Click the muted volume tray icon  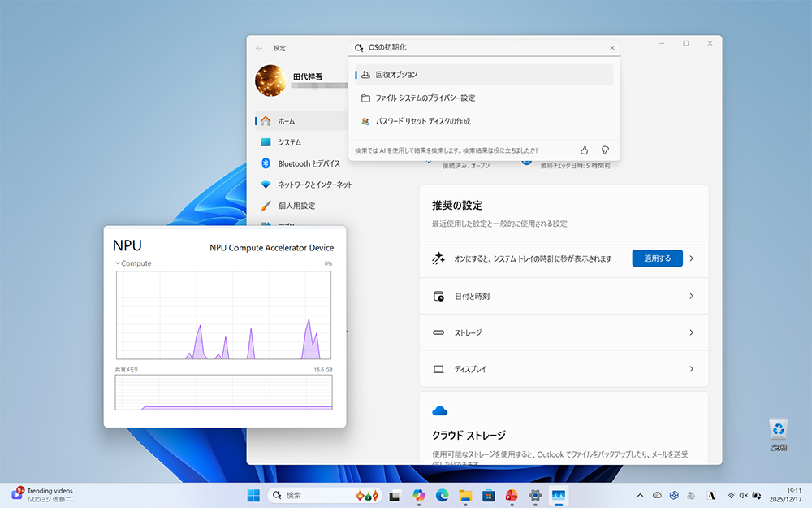[744, 496]
